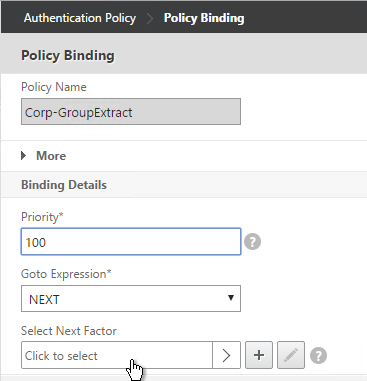Viewport: 367px width, 381px height.
Task: Click the Select Next Factor label
Action: tap(69, 331)
